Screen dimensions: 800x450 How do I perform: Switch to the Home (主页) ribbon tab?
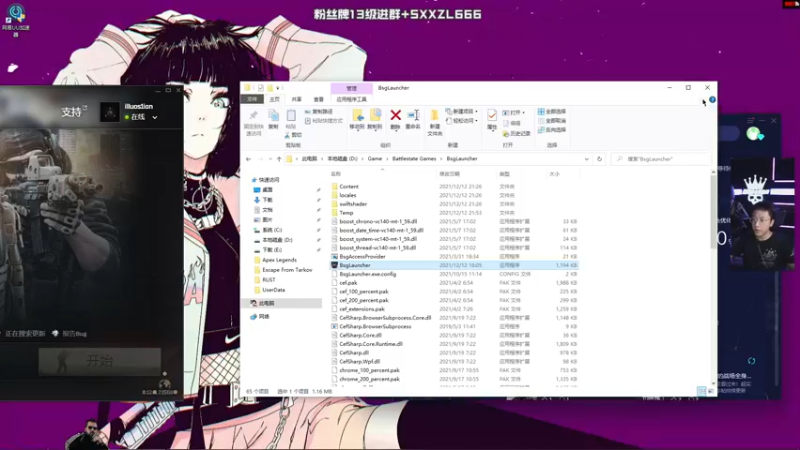[274, 99]
